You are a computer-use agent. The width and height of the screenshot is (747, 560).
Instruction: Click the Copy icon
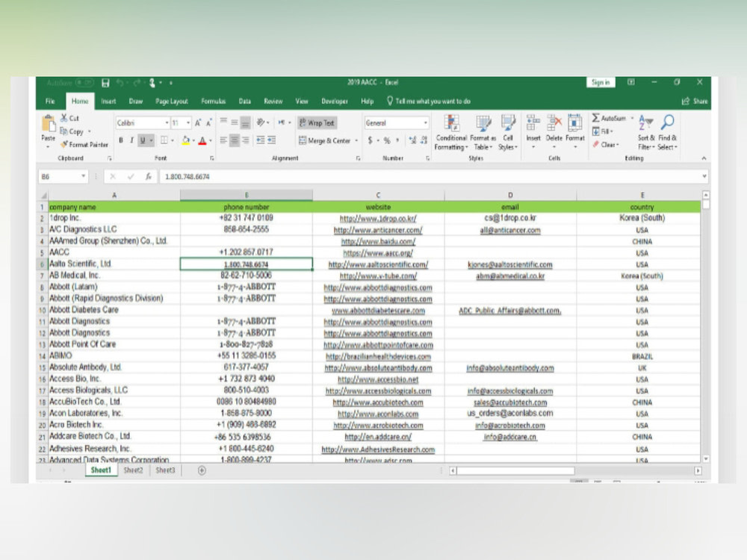pos(63,131)
